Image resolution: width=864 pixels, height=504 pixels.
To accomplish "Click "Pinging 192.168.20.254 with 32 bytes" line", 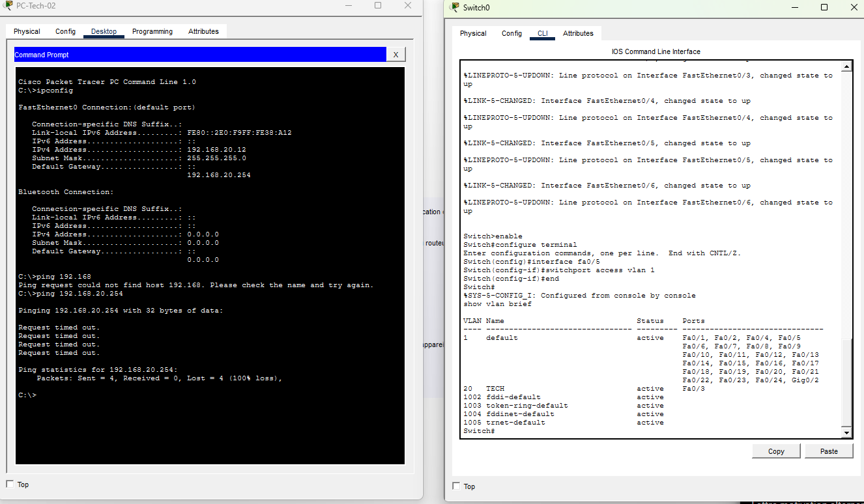I will pos(121,311).
